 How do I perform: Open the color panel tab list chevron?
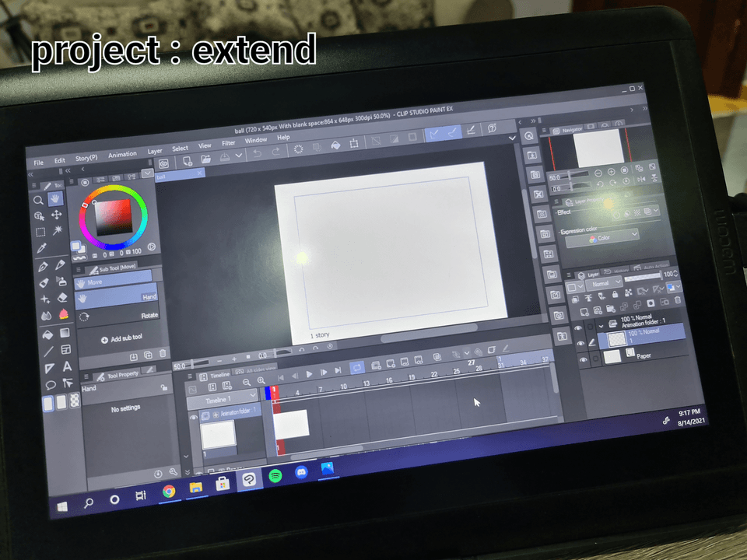tap(148, 173)
